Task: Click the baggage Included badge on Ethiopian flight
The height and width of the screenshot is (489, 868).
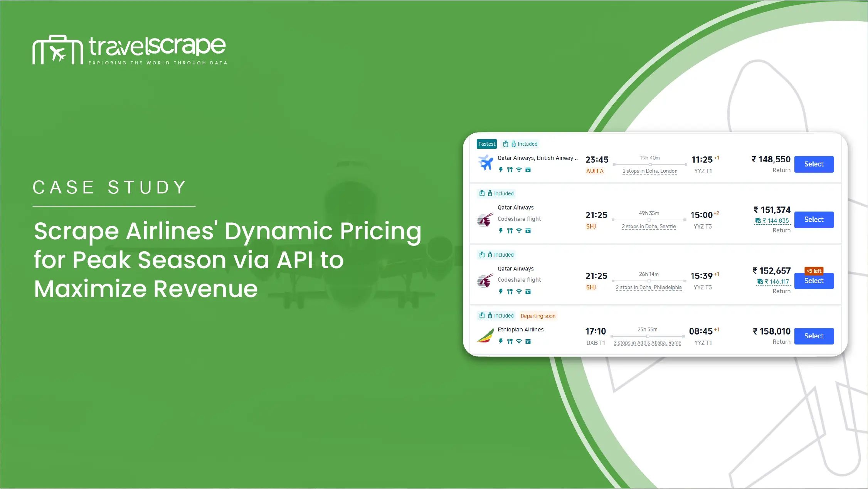Action: [496, 316]
